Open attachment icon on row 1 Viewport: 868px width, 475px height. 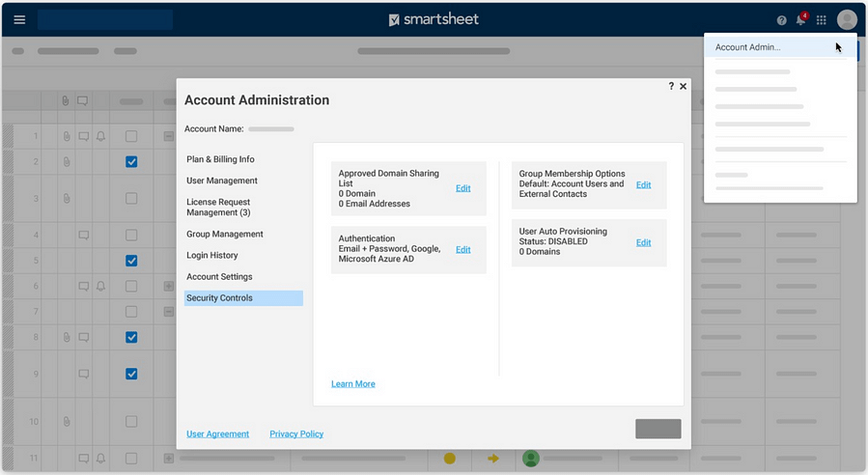point(67,136)
